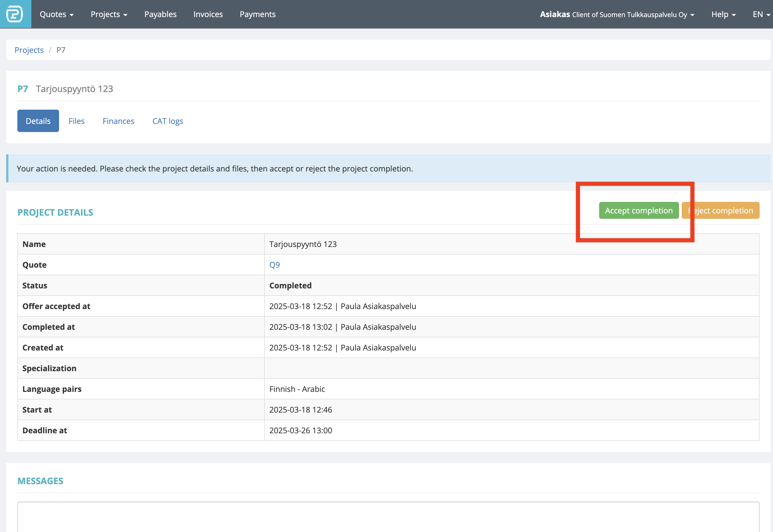The image size is (773, 532).
Task: Click the Deadline at row label
Action: 45,430
